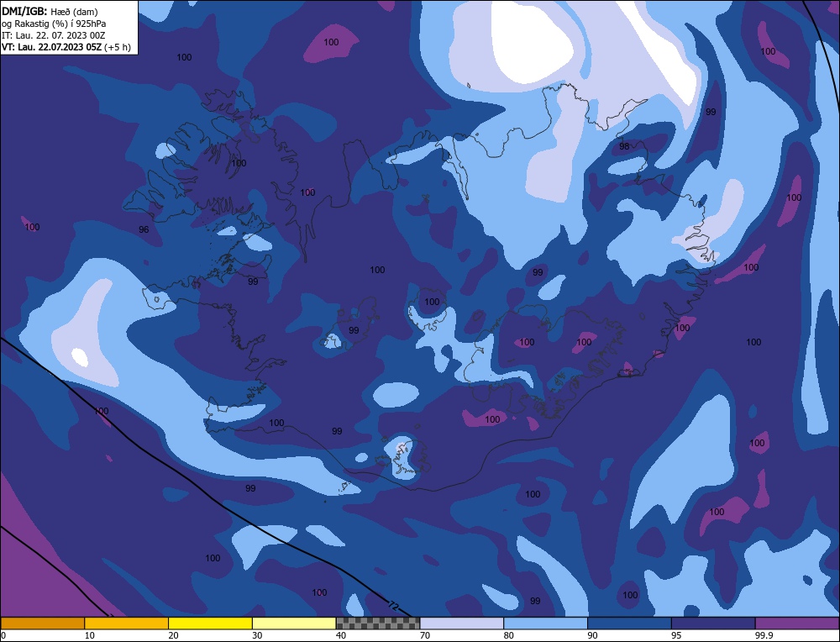Click the dark orange legend swatch

coord(42,624)
